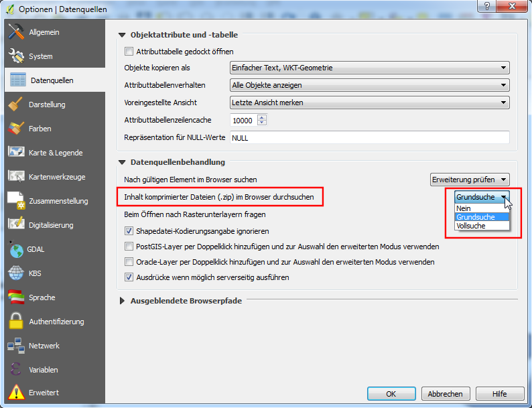Open the Erweitert settings tab

coord(55,393)
